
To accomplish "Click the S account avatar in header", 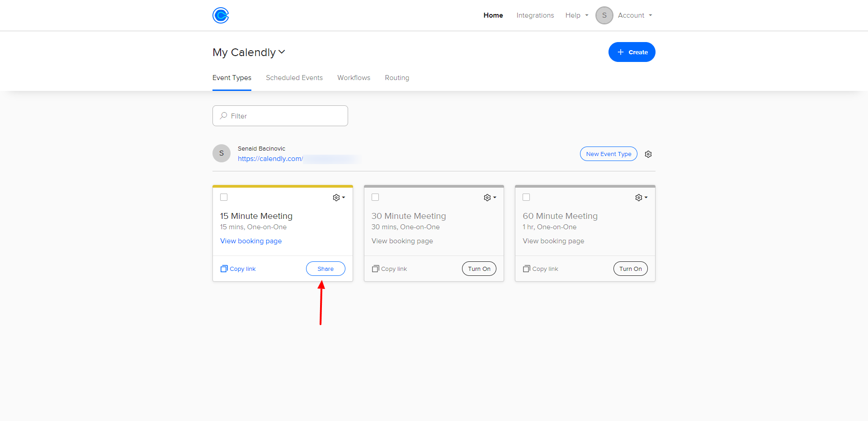I will click(604, 15).
